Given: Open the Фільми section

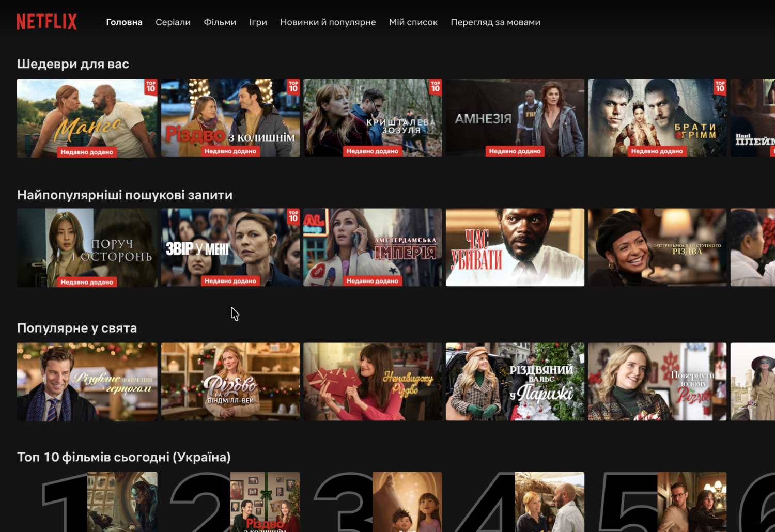Looking at the screenshot, I should pos(220,22).
